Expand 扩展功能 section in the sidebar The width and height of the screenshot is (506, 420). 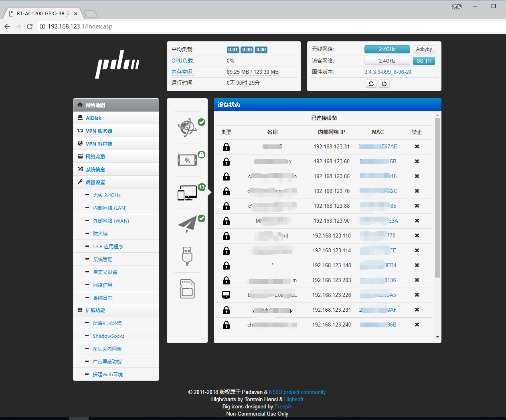(x=116, y=310)
